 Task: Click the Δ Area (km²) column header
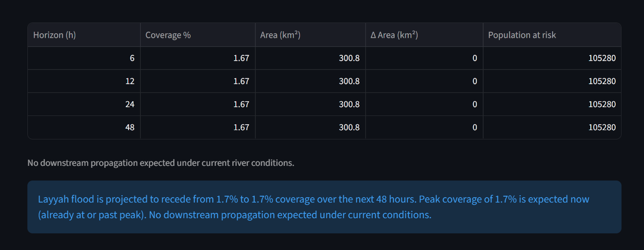click(424, 35)
